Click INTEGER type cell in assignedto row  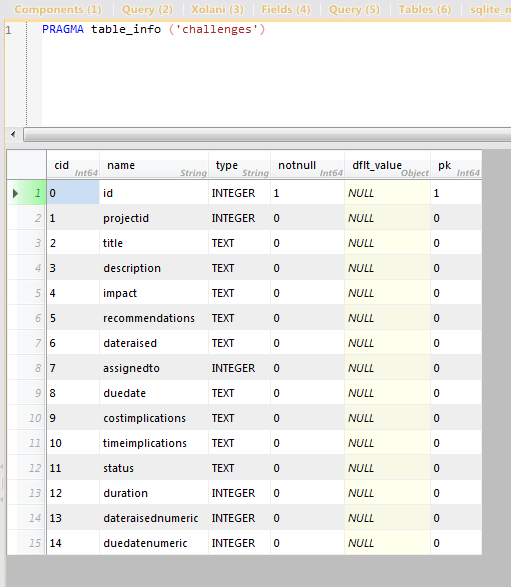[x=239, y=368]
